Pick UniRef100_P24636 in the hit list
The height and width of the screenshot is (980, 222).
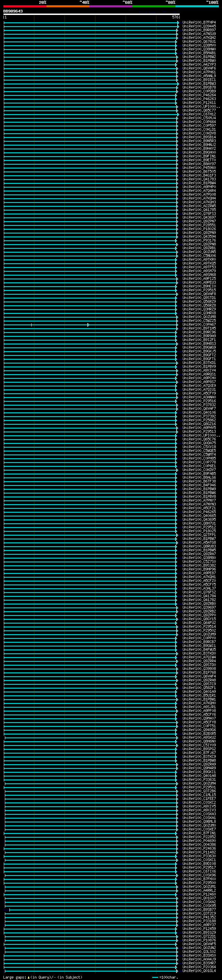pos(199,848)
